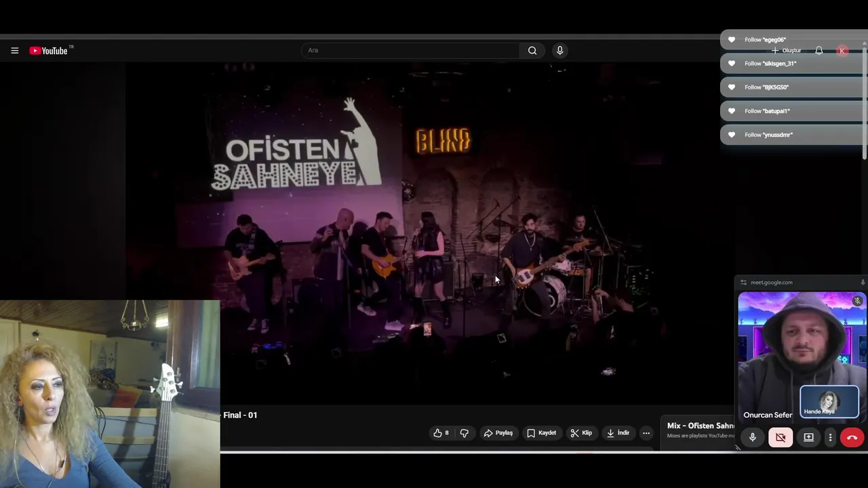Viewport: 868px width, 488px height.
Task: Open more actions three-dot menu under video
Action: point(646,433)
